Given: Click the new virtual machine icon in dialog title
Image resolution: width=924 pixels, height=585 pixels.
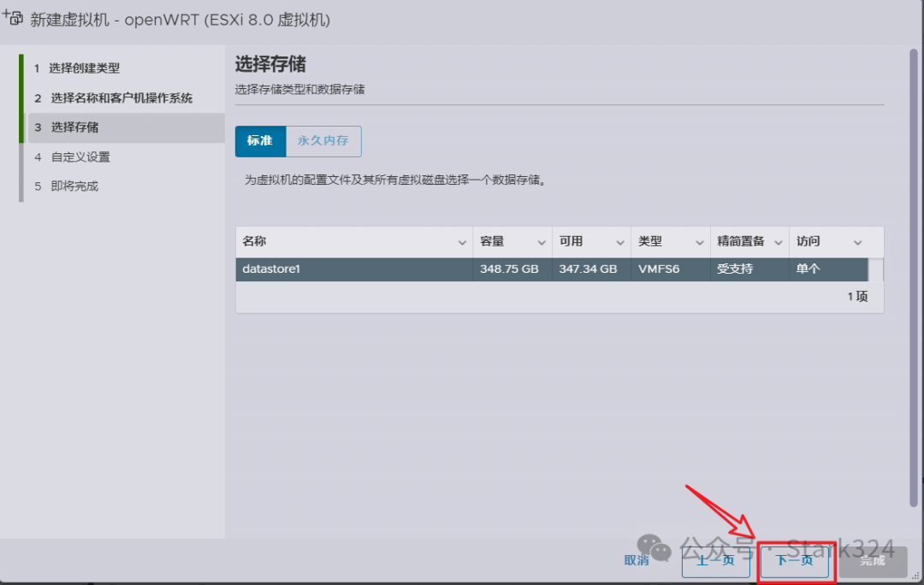Looking at the screenshot, I should pyautogui.click(x=13, y=17).
